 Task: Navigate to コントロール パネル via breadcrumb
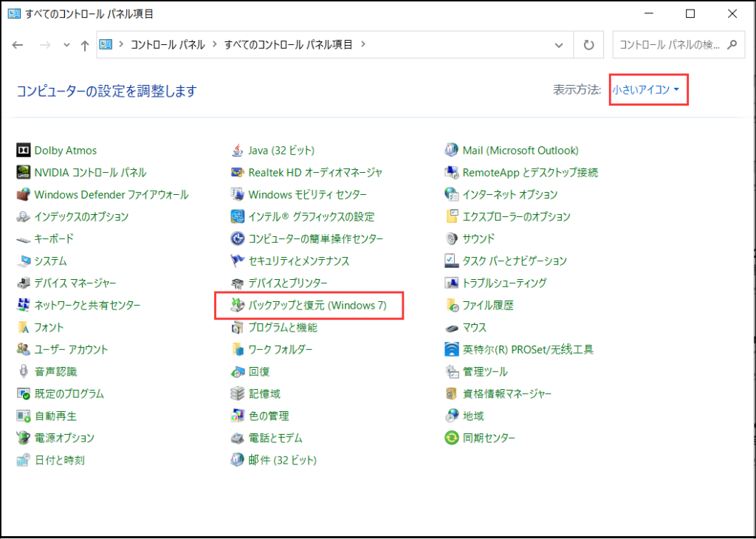point(163,44)
